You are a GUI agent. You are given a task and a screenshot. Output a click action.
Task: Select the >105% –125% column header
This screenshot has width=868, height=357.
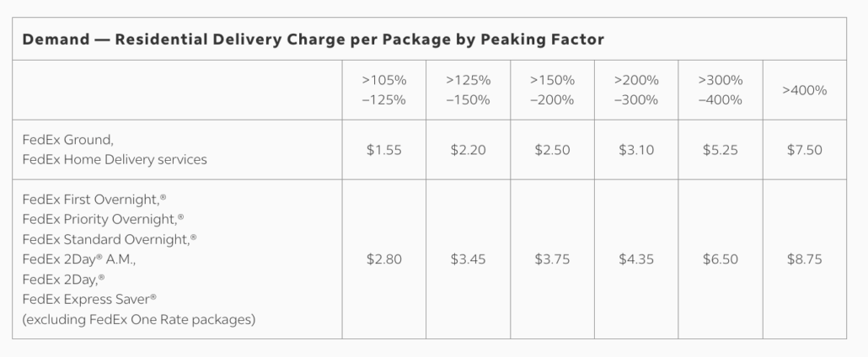click(x=384, y=90)
